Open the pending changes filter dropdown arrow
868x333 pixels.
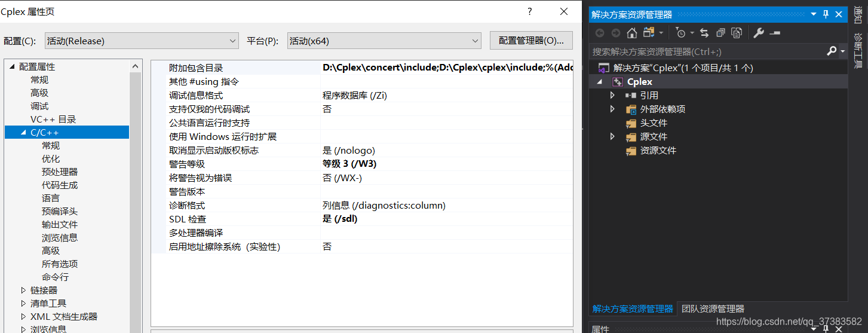point(692,33)
